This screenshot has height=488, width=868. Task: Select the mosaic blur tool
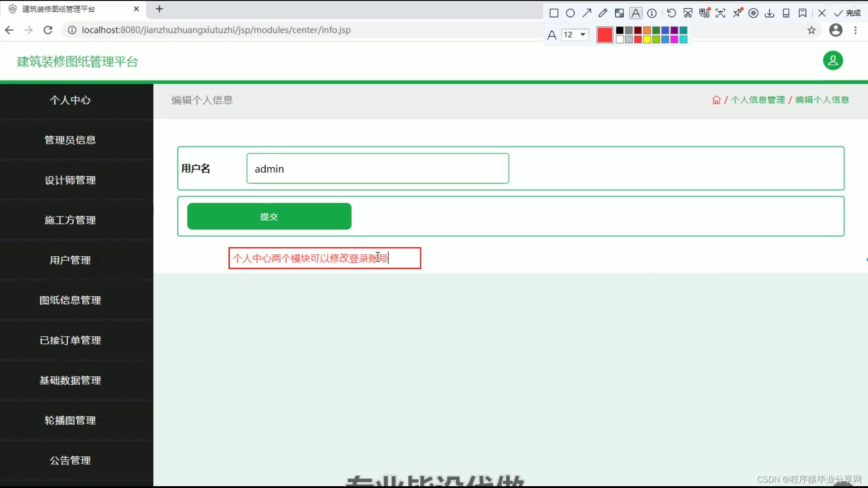tap(619, 13)
